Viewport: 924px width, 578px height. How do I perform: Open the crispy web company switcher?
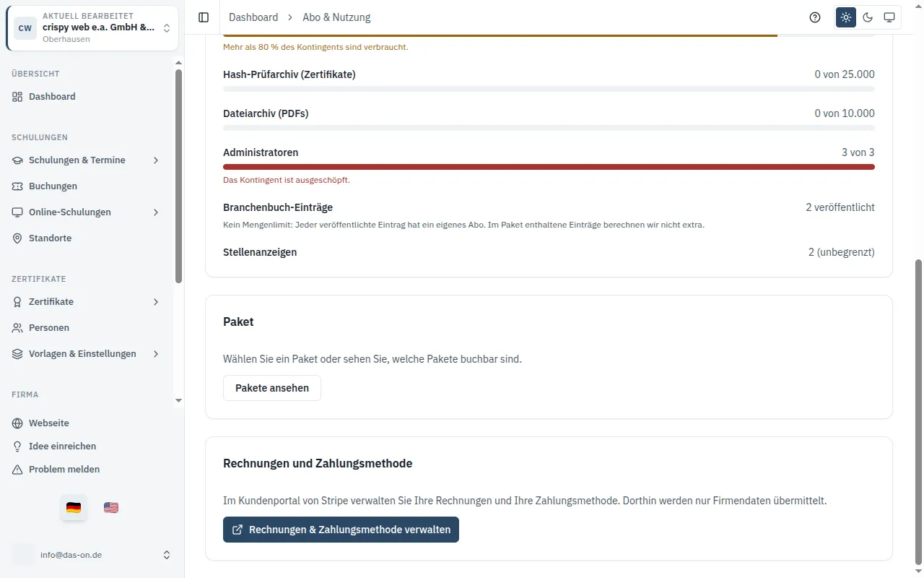point(92,28)
